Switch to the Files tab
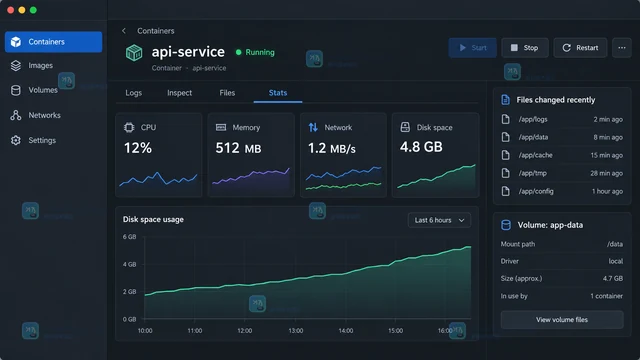The image size is (640, 360). (x=227, y=93)
